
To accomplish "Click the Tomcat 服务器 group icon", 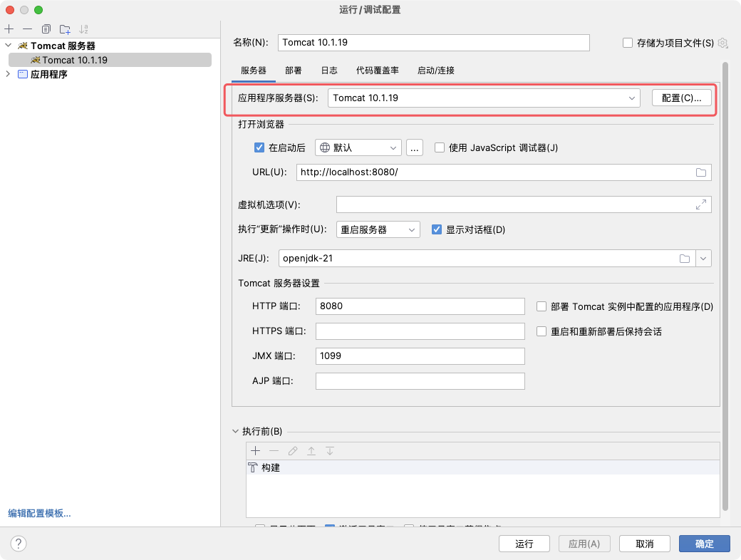I will [23, 46].
